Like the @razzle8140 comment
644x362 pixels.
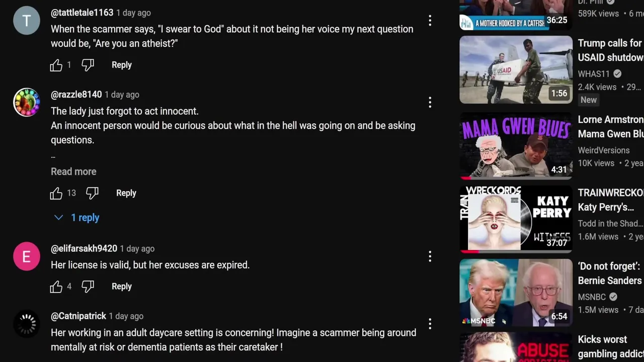(56, 193)
